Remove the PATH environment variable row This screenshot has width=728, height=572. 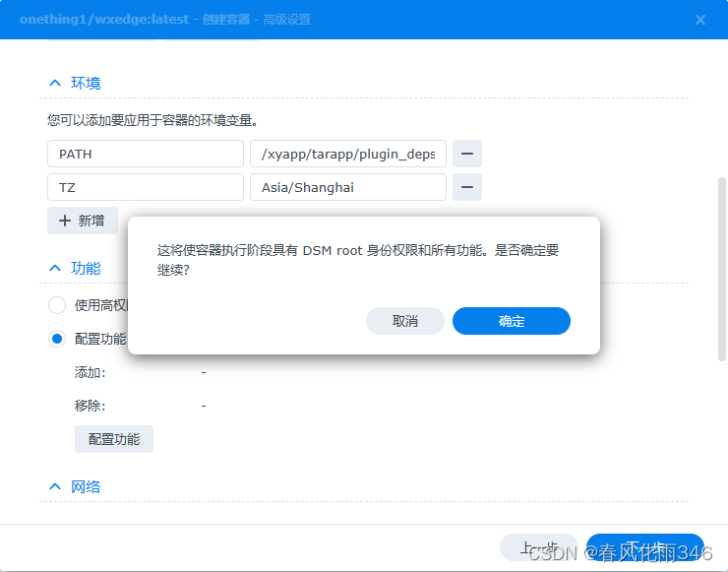point(466,154)
